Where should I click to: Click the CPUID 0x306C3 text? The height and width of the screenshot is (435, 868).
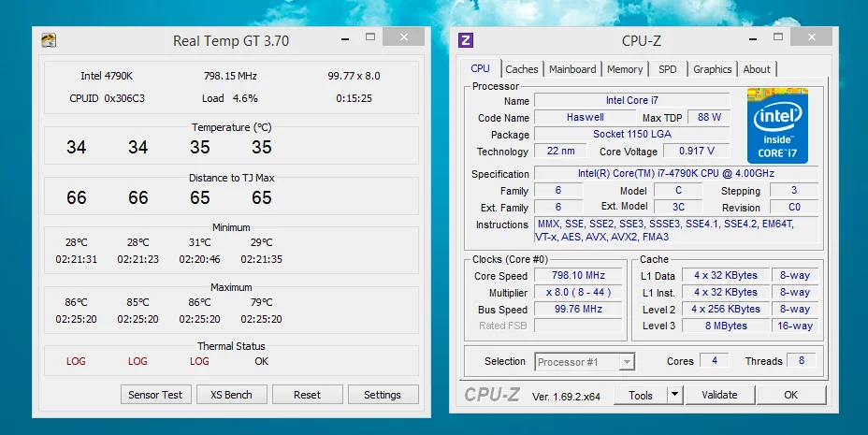[107, 98]
